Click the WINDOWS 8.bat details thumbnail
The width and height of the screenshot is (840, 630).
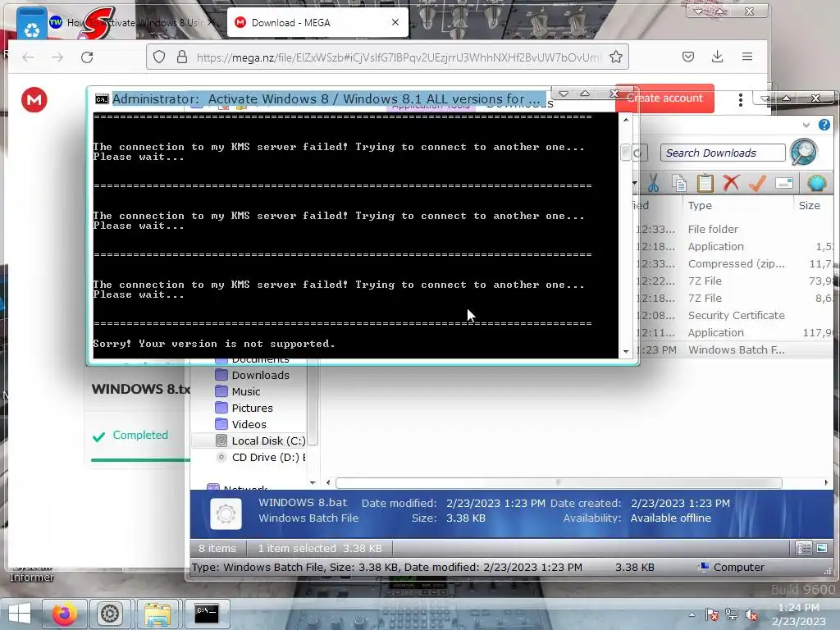[226, 514]
